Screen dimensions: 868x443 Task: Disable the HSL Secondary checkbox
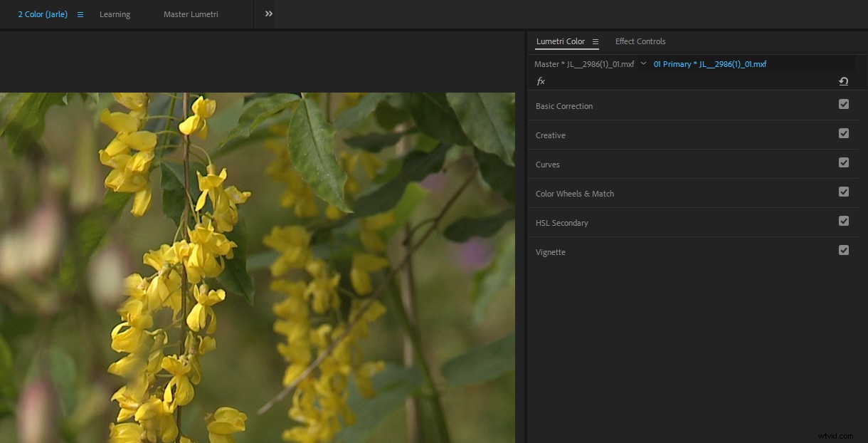[x=844, y=221]
